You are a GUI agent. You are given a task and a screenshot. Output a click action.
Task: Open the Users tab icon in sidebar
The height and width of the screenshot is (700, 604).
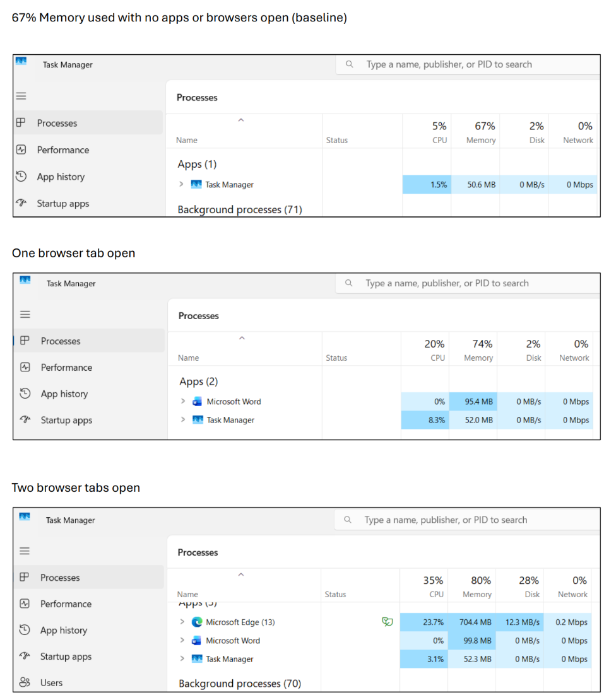(x=25, y=682)
